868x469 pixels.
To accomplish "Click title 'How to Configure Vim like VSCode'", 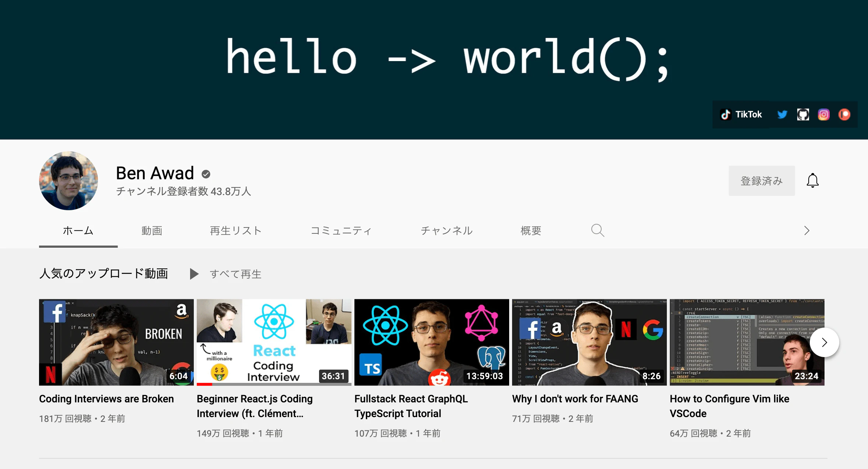I will (x=729, y=406).
